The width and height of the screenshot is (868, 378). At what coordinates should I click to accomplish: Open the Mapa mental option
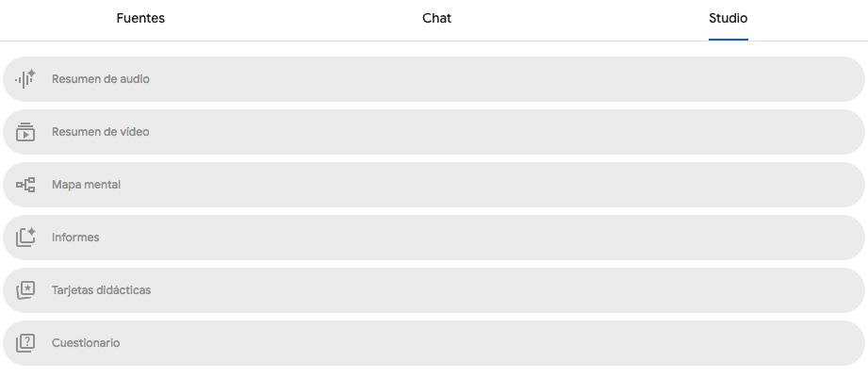pos(87,185)
